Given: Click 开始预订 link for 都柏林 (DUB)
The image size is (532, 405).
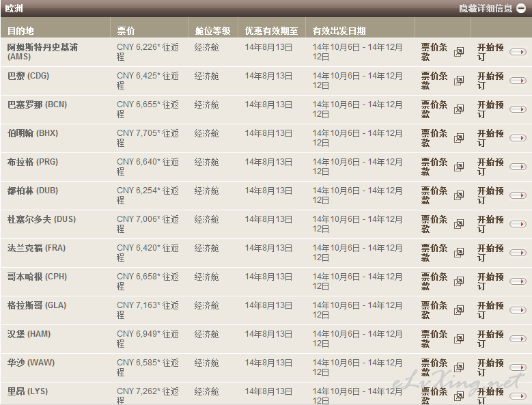Looking at the screenshot, I should pyautogui.click(x=490, y=195).
